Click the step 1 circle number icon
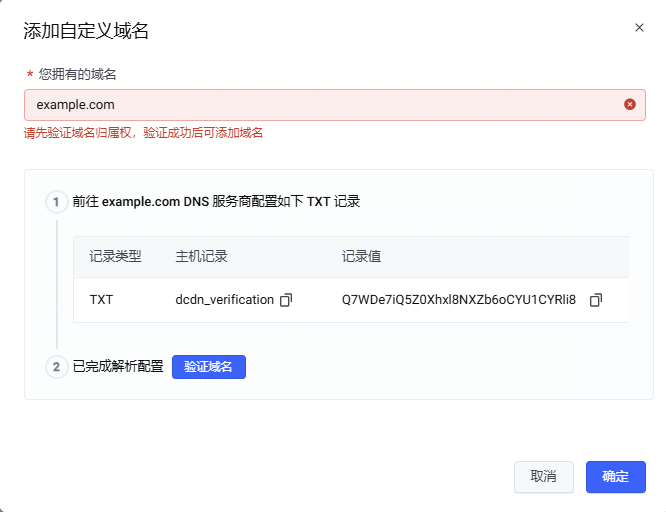 click(57, 202)
